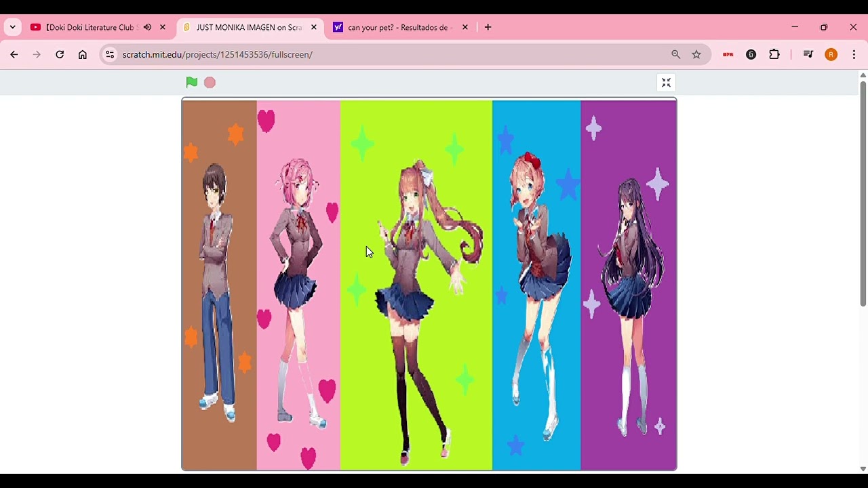Image resolution: width=868 pixels, height=488 pixels.
Task: Reload the Scratch page
Action: tap(60, 54)
